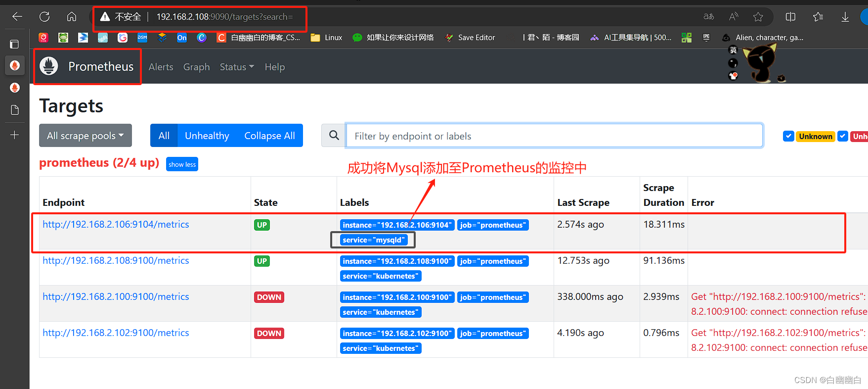868x389 pixels.
Task: Open the green frog bookmark
Action: click(63, 38)
